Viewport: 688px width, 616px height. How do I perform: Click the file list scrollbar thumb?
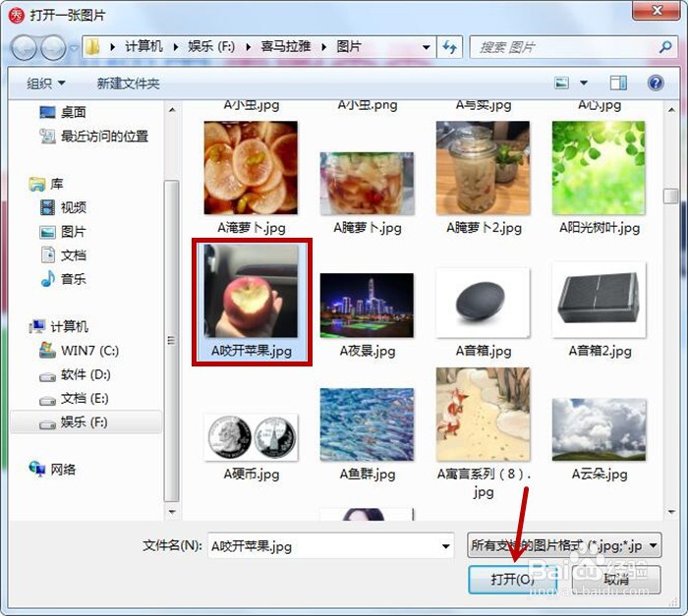pyautogui.click(x=671, y=196)
